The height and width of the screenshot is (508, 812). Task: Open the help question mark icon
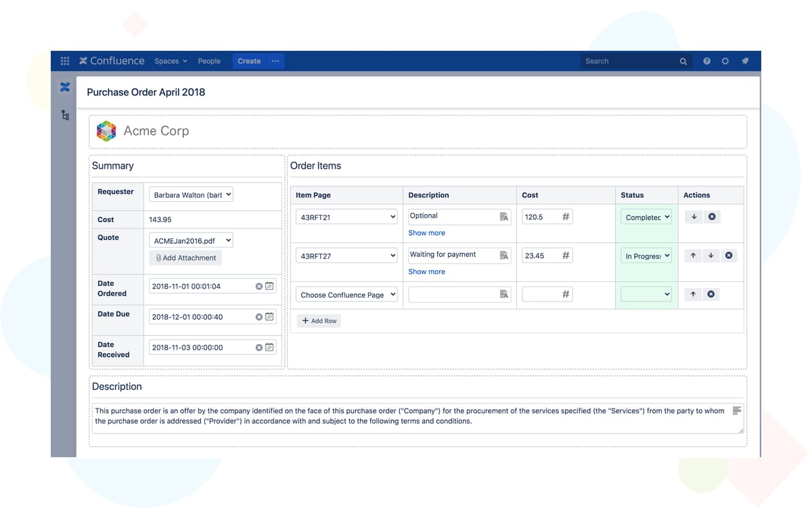(706, 60)
